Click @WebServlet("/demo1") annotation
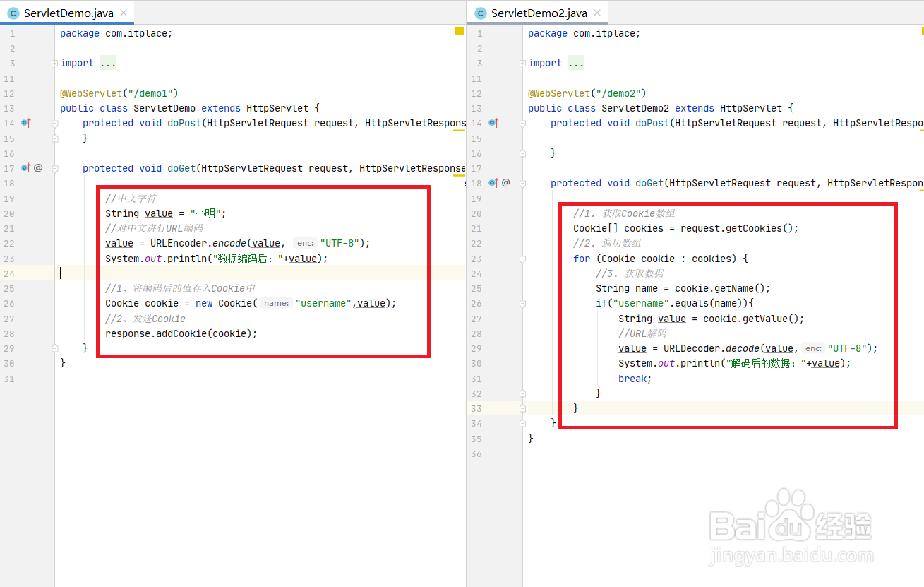Image resolution: width=924 pixels, height=587 pixels. pyautogui.click(x=119, y=93)
